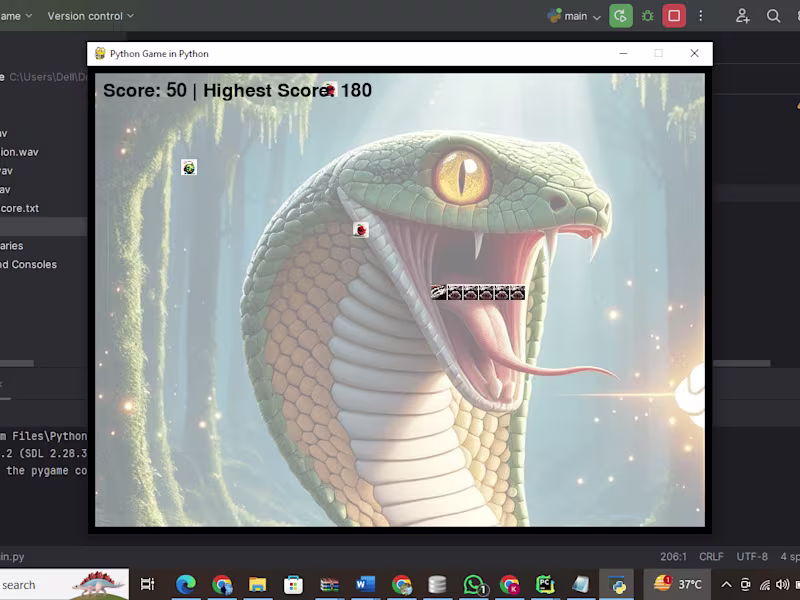The width and height of the screenshot is (800, 600).
Task: Open WinRAR from the taskbar
Action: 330,585
